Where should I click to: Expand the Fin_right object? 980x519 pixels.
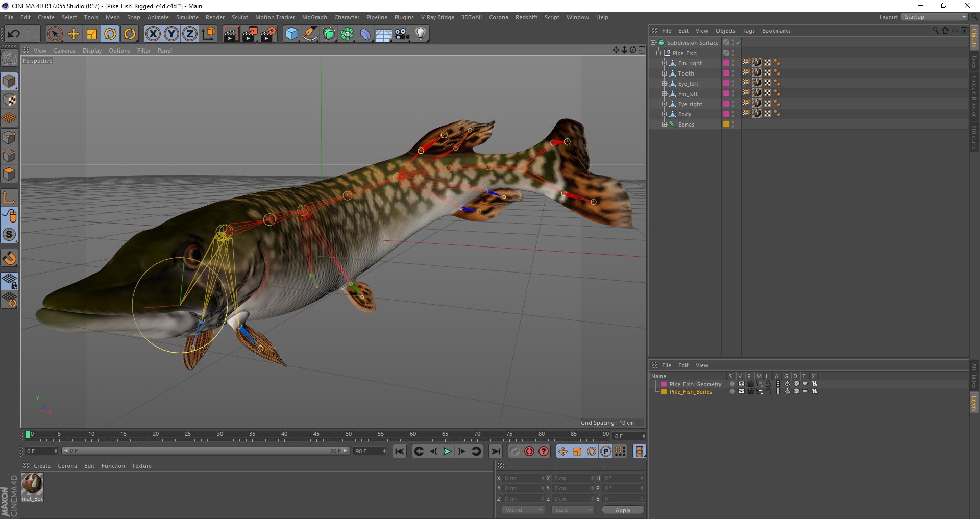[x=665, y=63]
